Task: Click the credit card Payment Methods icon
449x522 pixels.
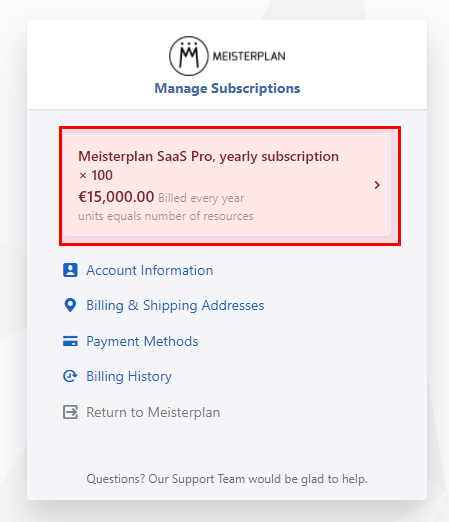Action: pyautogui.click(x=70, y=341)
